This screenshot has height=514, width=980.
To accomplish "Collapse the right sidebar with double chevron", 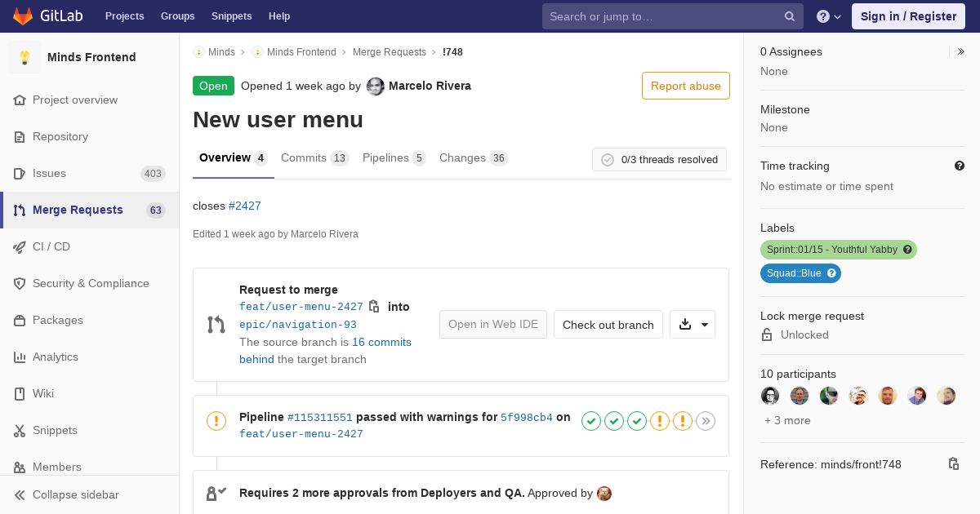I will pos(961,51).
